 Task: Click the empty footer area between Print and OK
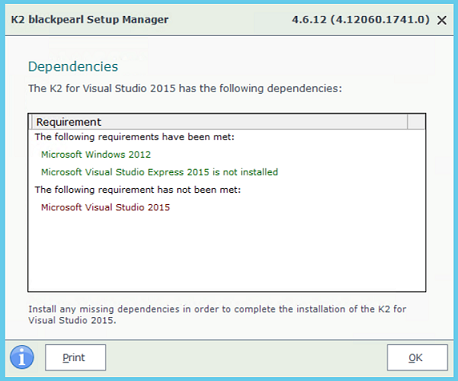click(246, 358)
